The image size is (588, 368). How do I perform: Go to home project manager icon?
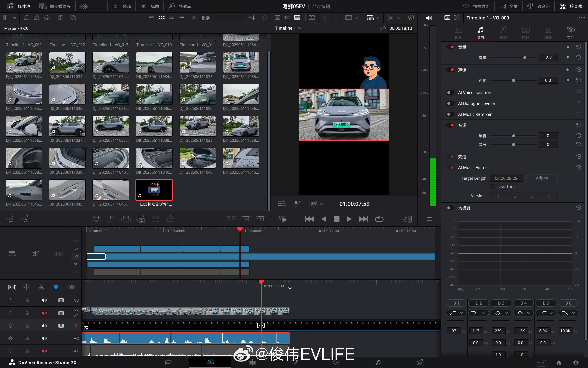(559, 362)
